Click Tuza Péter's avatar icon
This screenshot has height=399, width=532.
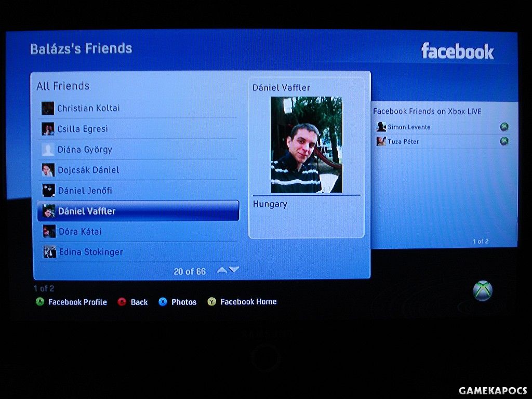tap(381, 141)
